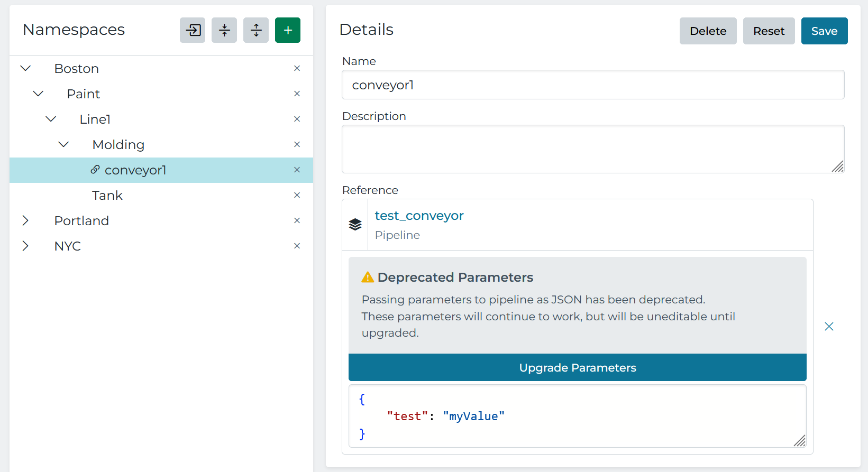The height and width of the screenshot is (472, 868).
Task: Select the Tank tree item
Action: 107,196
